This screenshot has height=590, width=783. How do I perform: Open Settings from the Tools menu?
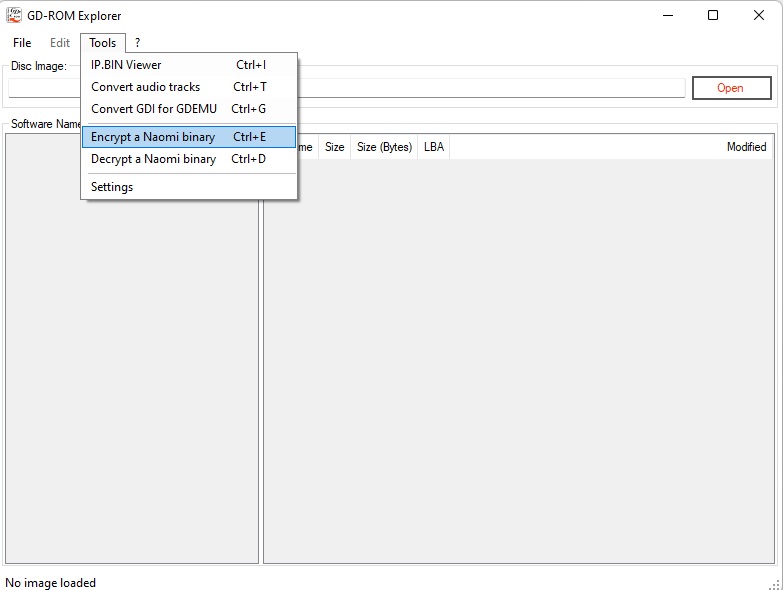point(189,187)
